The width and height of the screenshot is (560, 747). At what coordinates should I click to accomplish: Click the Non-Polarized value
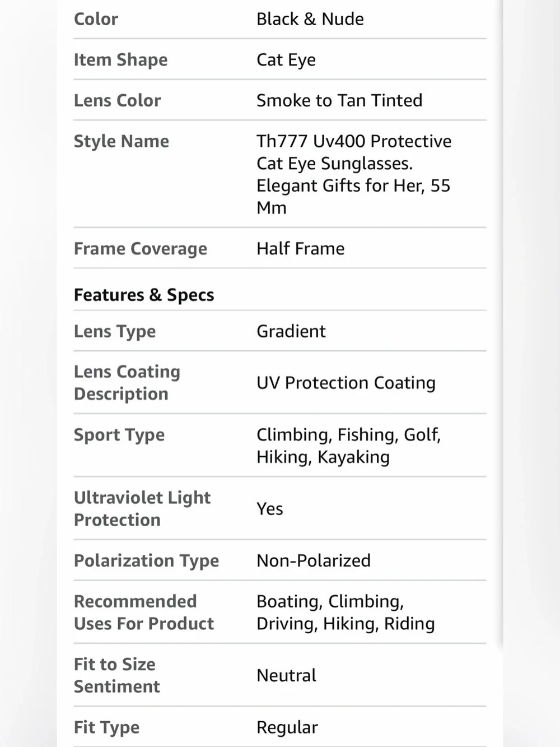pyautogui.click(x=314, y=560)
